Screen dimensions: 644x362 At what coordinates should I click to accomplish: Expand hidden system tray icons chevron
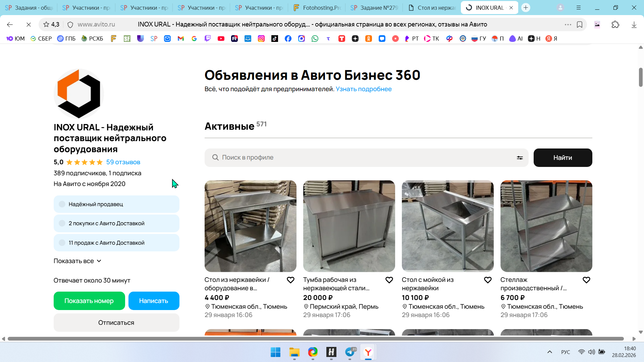(x=549, y=352)
